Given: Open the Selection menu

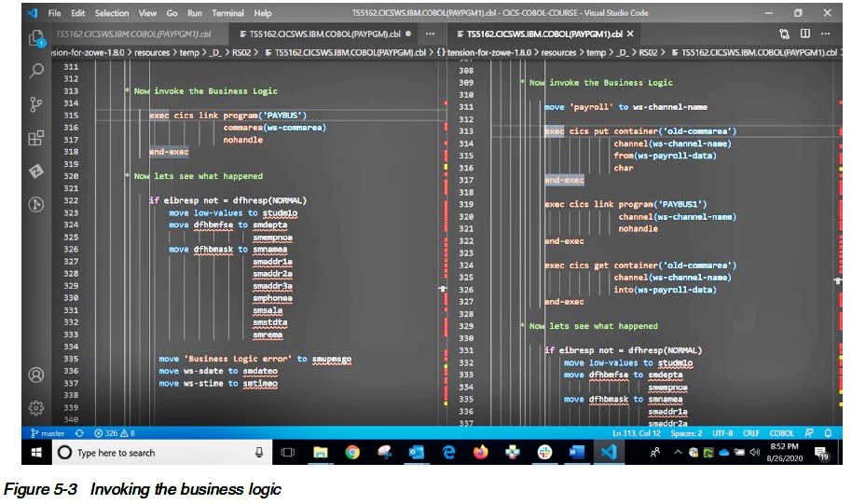Looking at the screenshot, I should (112, 13).
